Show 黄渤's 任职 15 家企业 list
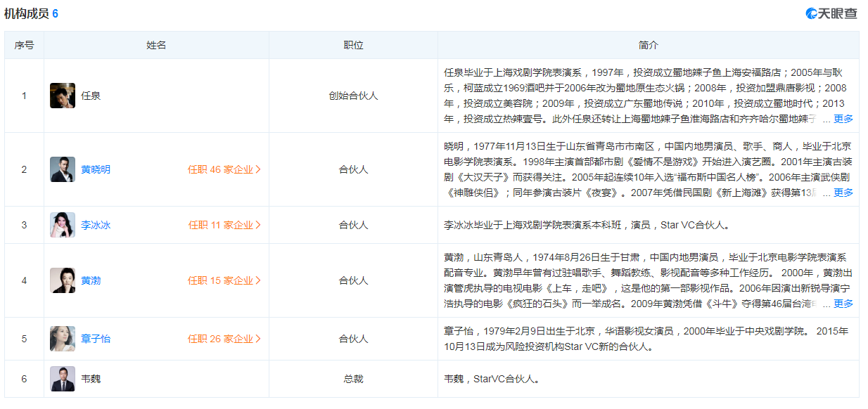The height and width of the screenshot is (409, 868). (224, 280)
